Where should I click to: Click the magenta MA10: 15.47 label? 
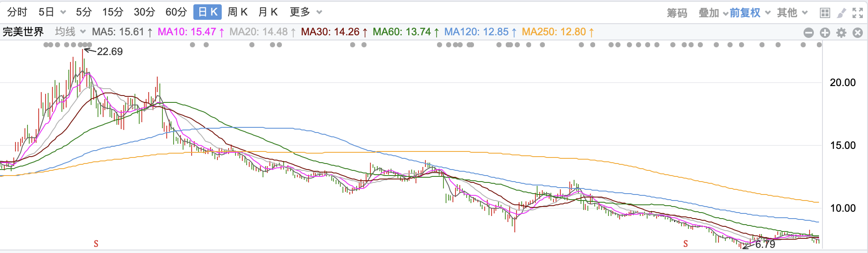[191, 32]
